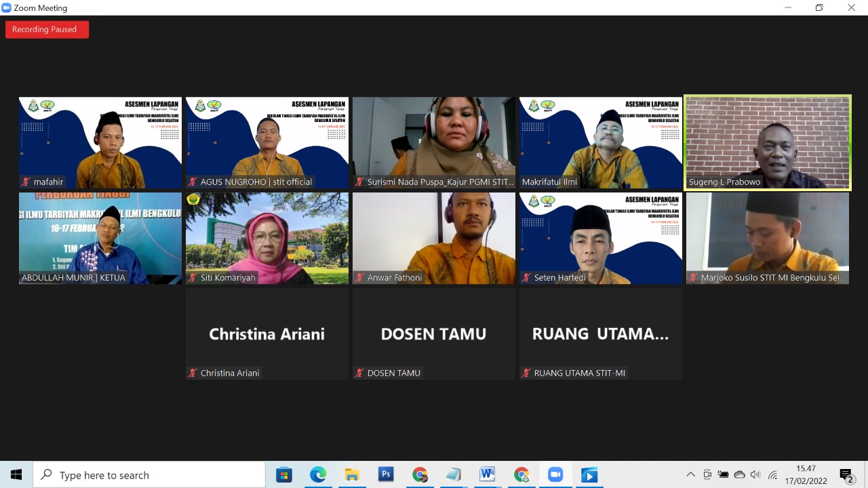Open the Windows Start menu

[16, 475]
